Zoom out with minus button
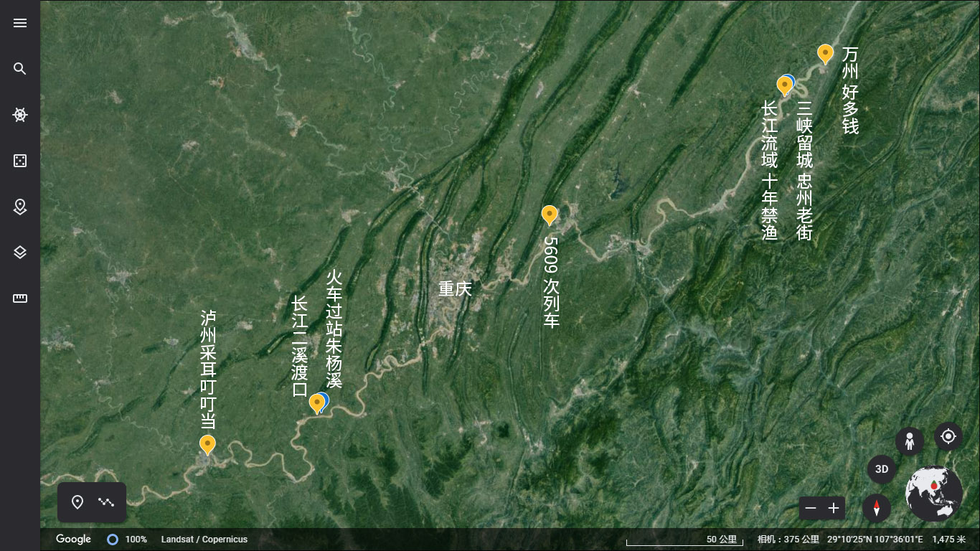The height and width of the screenshot is (551, 980). [x=811, y=509]
